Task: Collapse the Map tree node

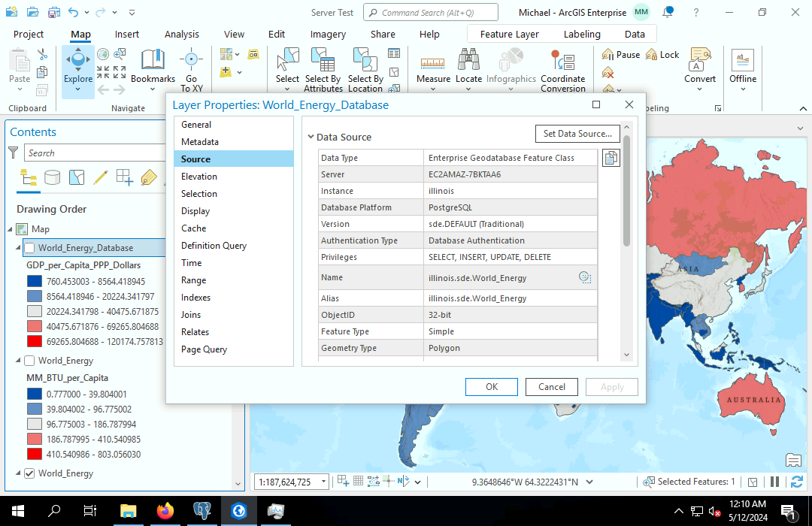Action: 11,229
